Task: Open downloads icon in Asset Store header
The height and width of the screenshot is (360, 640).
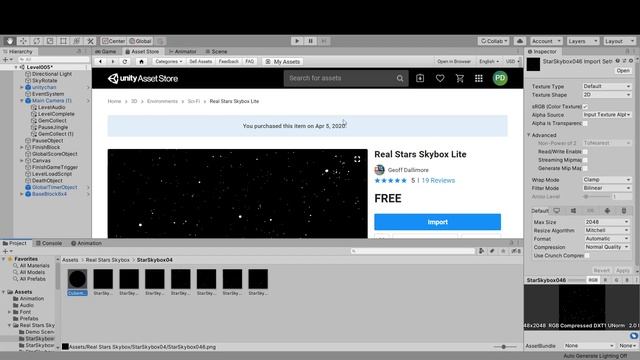Action: tap(420, 78)
